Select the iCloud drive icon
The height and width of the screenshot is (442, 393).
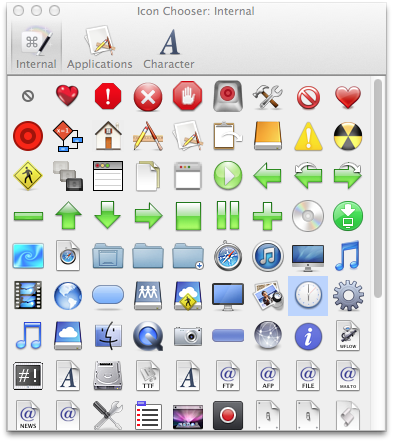click(x=68, y=336)
